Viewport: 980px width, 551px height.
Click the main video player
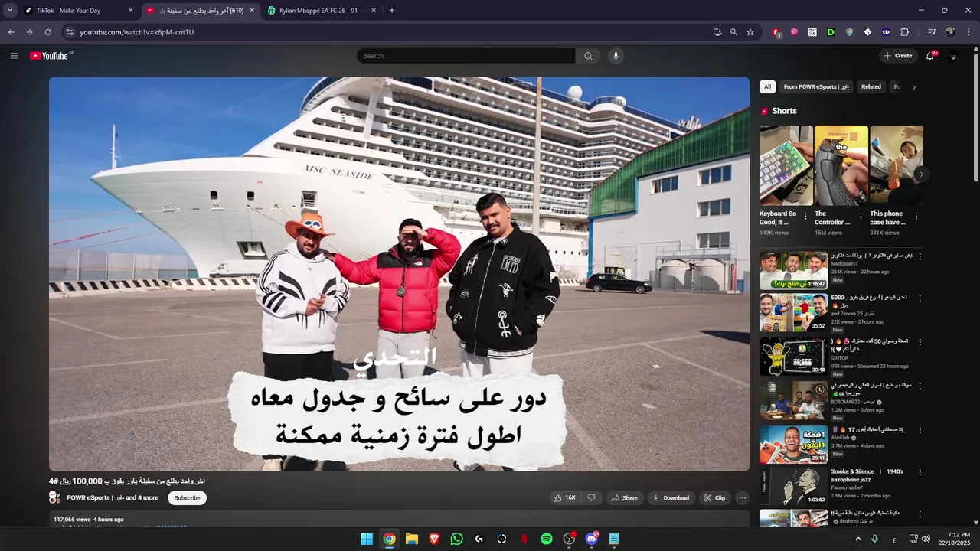399,273
